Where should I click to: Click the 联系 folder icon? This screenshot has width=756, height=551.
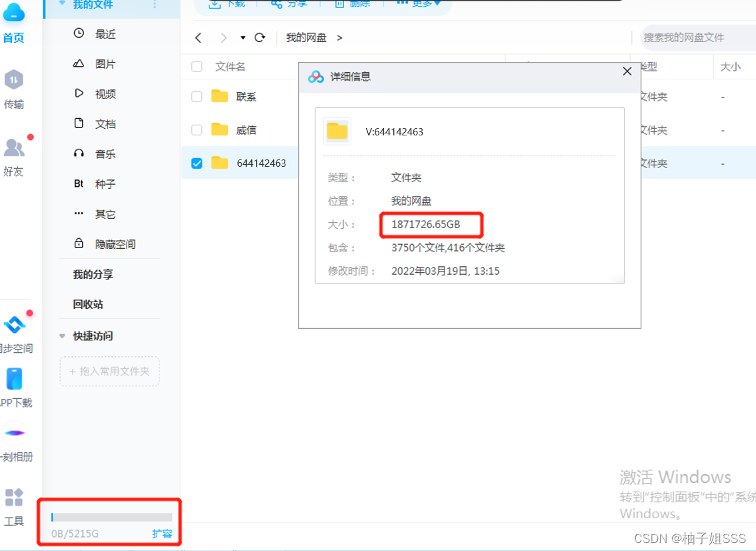pyautogui.click(x=220, y=96)
